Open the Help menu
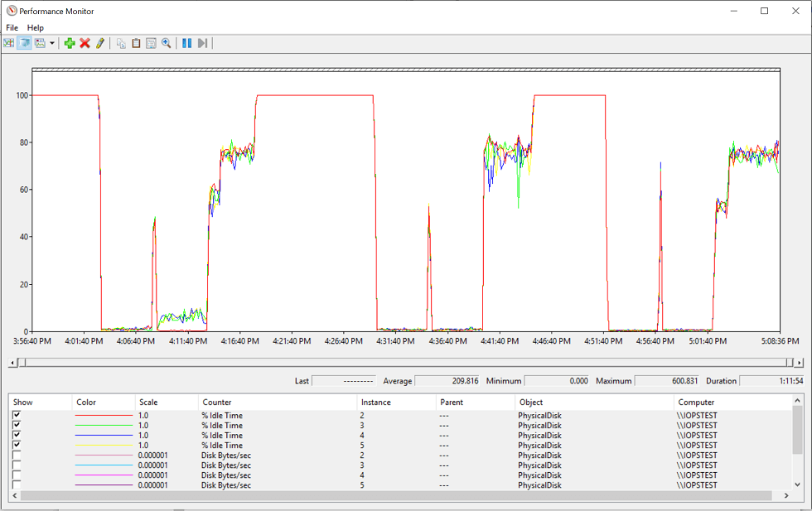Image resolution: width=812 pixels, height=511 pixels. (x=35, y=27)
